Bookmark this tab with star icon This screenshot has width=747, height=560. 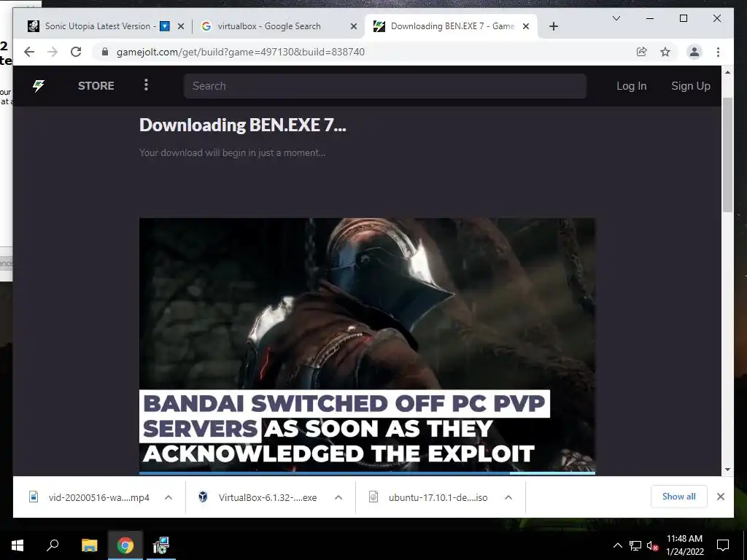665,52
